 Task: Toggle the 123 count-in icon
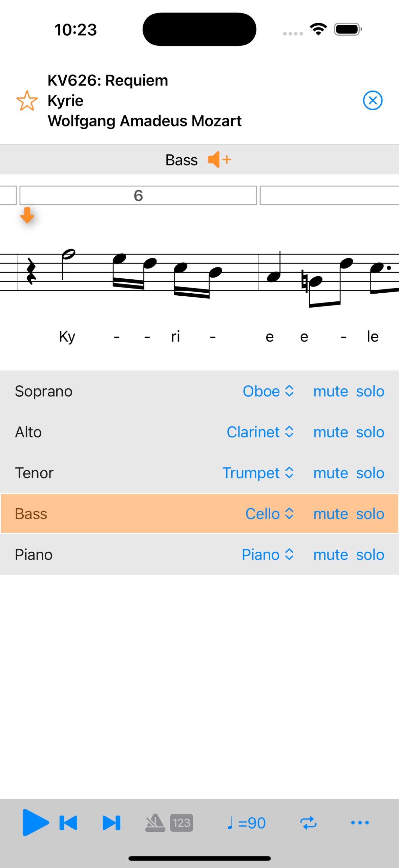click(182, 823)
